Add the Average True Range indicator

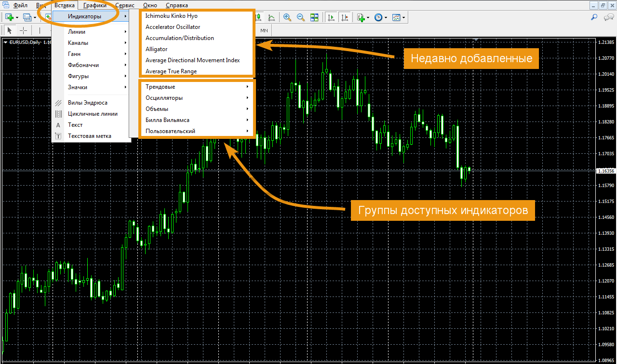171,71
